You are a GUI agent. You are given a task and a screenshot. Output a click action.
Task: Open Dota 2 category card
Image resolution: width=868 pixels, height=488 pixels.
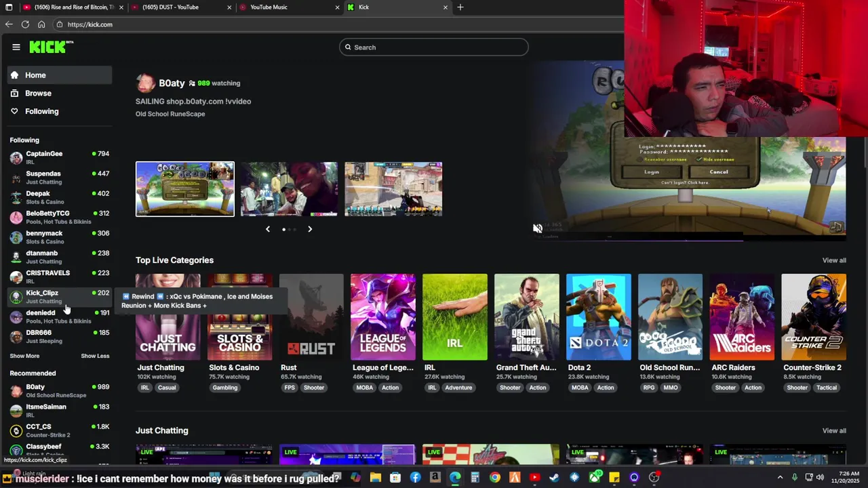(x=599, y=317)
